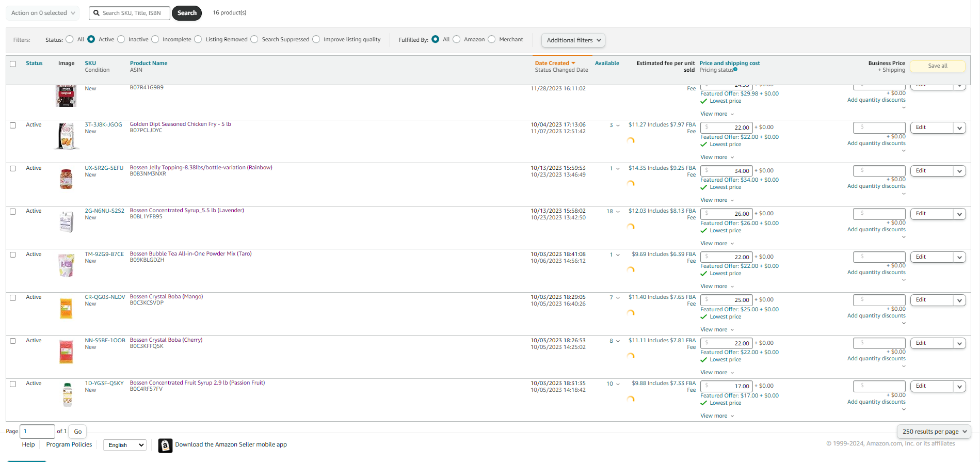Viewport: 980px width, 462px height.
Task: Select the All status filter
Action: click(70, 39)
